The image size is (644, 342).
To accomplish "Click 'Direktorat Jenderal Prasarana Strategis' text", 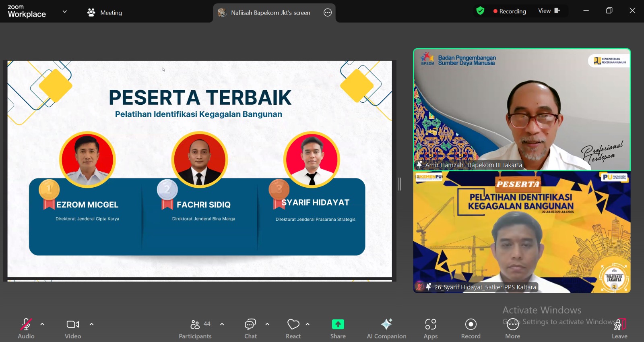I will (x=316, y=220).
